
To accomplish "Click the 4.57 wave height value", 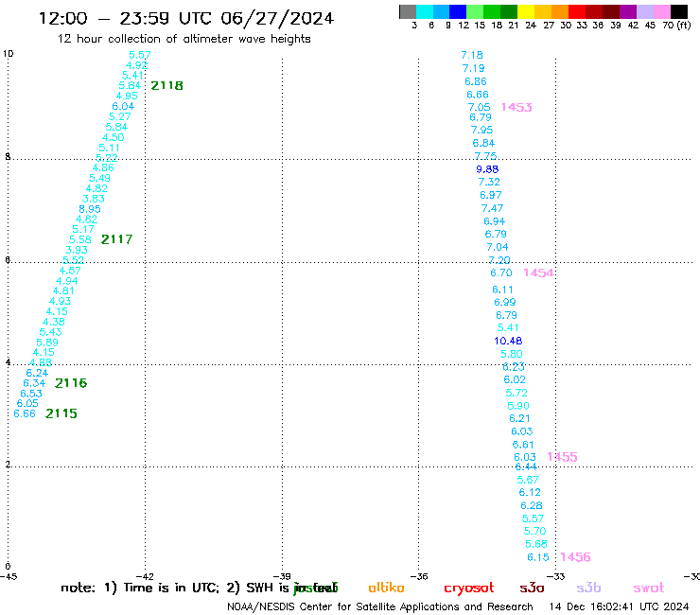I will point(70,271).
